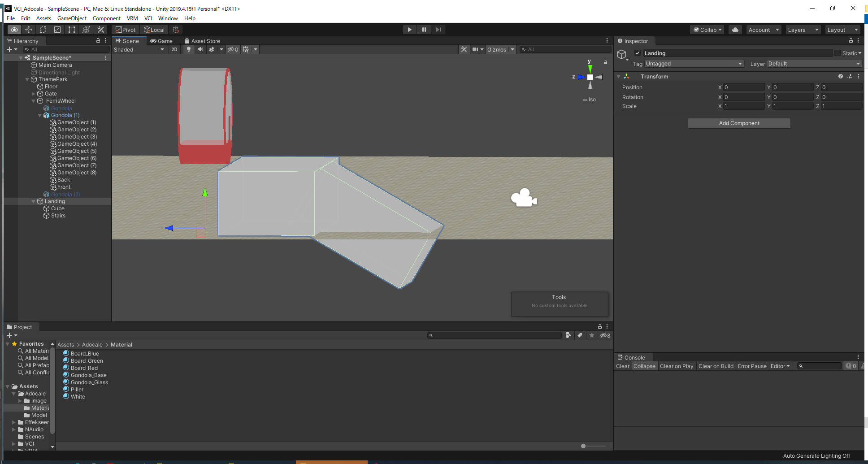Click the green Y axis cone on scene gizmo

coord(590,68)
